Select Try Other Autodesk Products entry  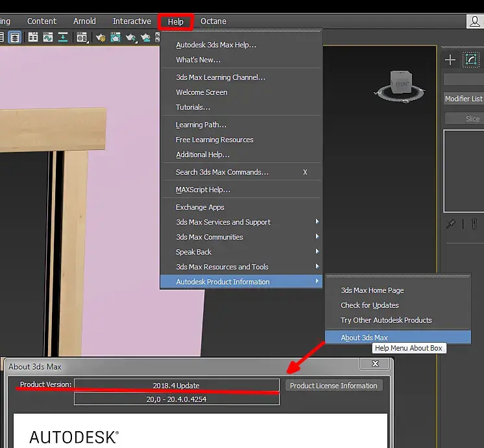tap(398, 320)
